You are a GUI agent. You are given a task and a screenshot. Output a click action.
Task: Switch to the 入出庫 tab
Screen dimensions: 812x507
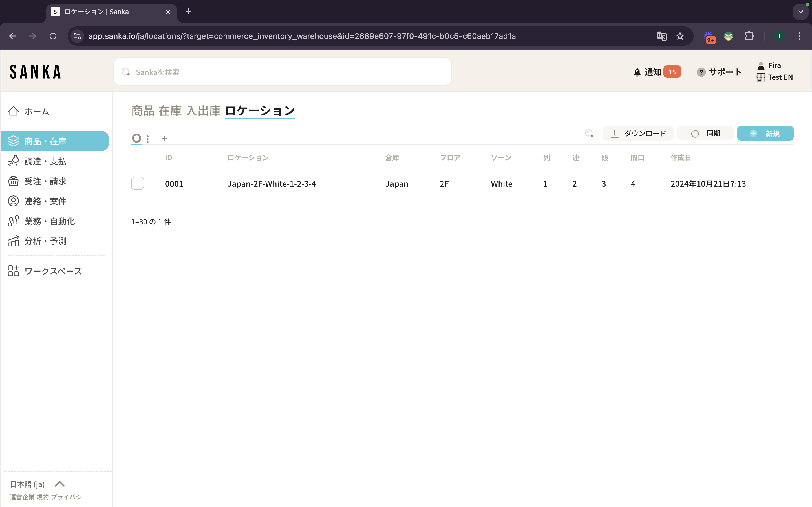click(x=203, y=111)
